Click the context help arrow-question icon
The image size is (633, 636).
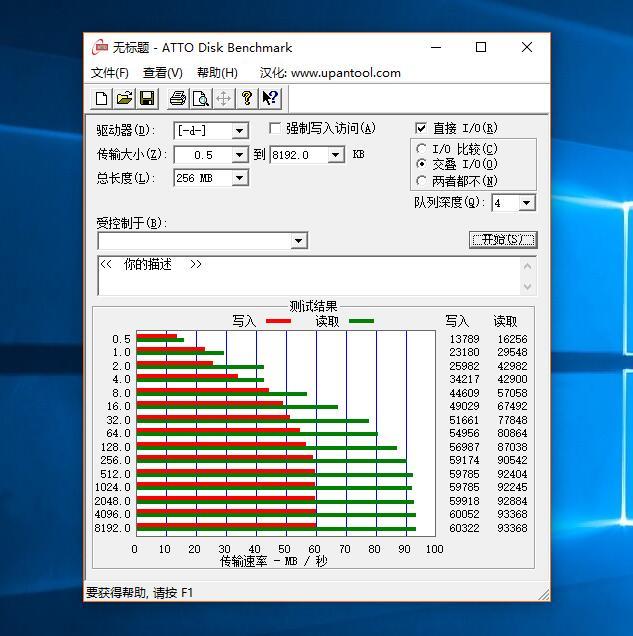point(270,99)
